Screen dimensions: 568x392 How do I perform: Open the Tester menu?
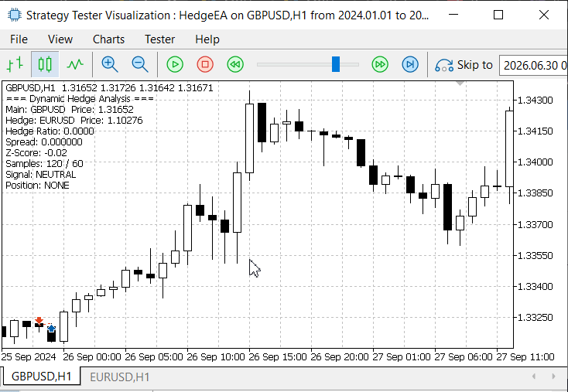coord(159,39)
